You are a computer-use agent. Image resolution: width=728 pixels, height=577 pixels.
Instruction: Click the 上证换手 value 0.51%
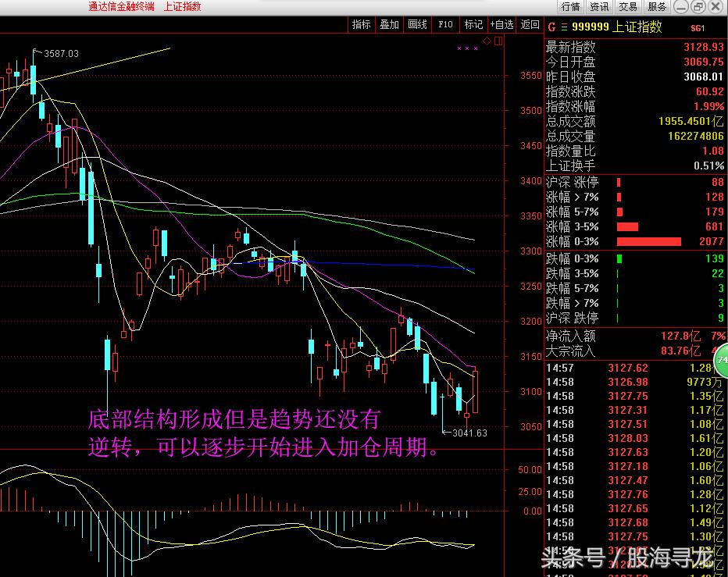point(709,166)
